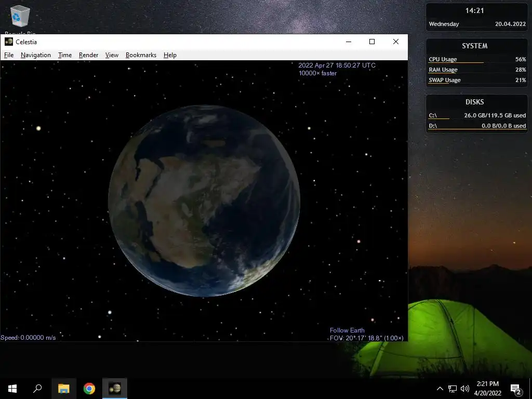
Task: Minimize the Celestia window
Action: 349,42
